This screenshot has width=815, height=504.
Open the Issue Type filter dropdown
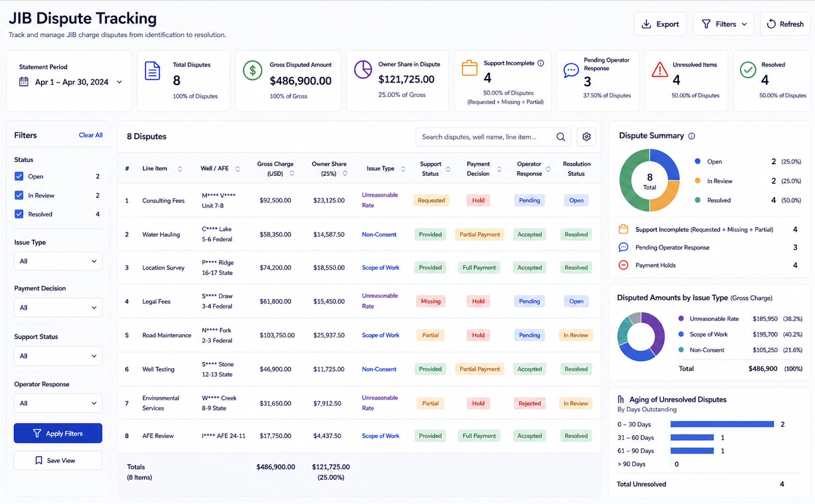[58, 261]
